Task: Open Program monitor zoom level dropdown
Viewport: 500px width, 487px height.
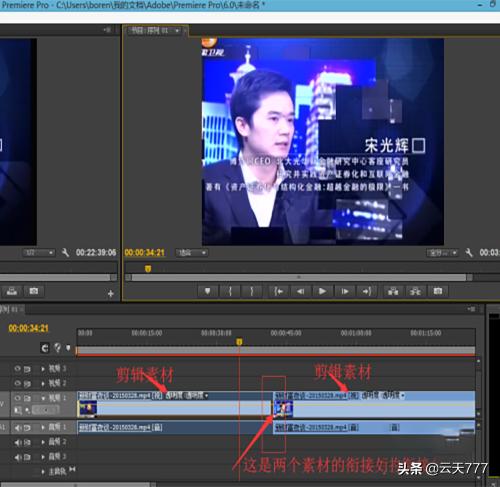Action: pyautogui.click(x=192, y=253)
